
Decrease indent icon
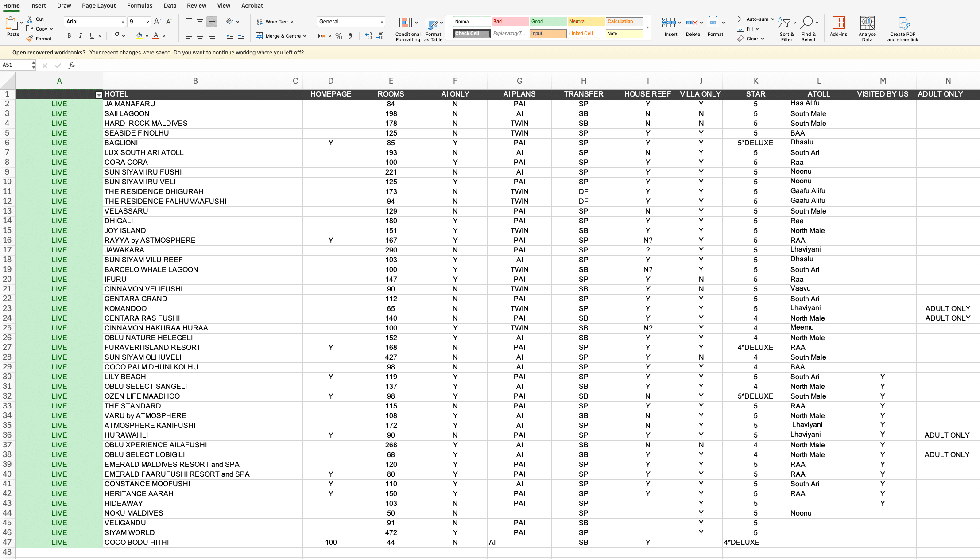tap(229, 36)
